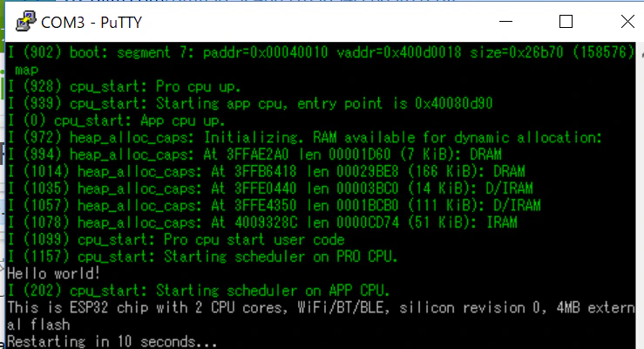Close the COM3 PuTTY session window
This screenshot has height=349, width=644.
click(627, 21)
